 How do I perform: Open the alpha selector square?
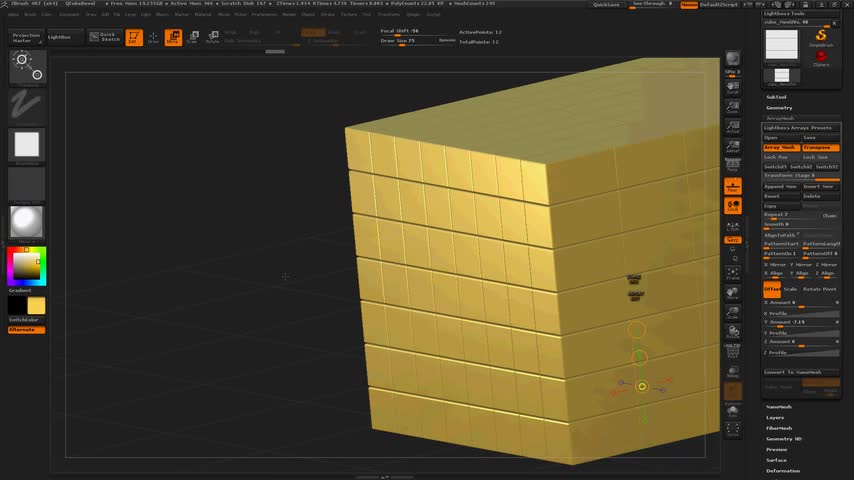point(27,145)
